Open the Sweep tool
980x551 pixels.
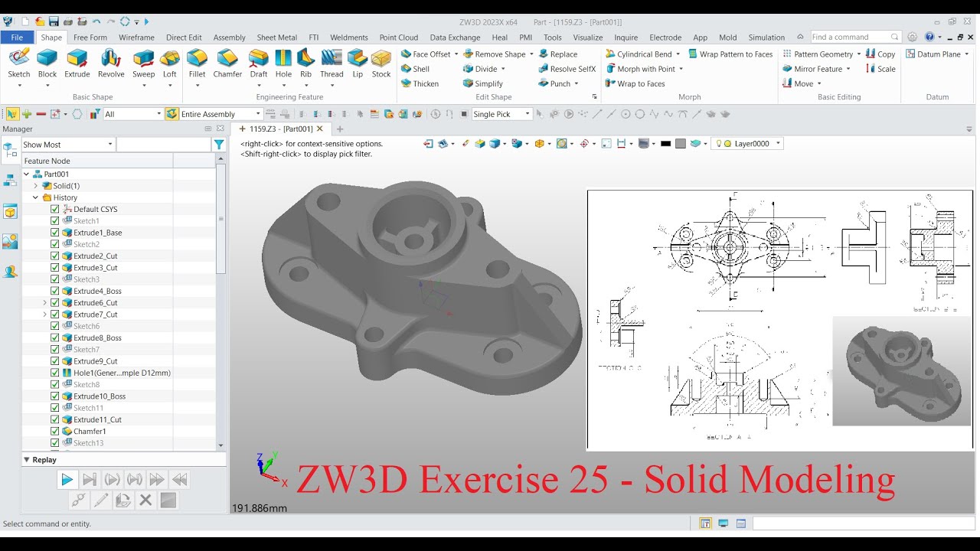(x=143, y=63)
